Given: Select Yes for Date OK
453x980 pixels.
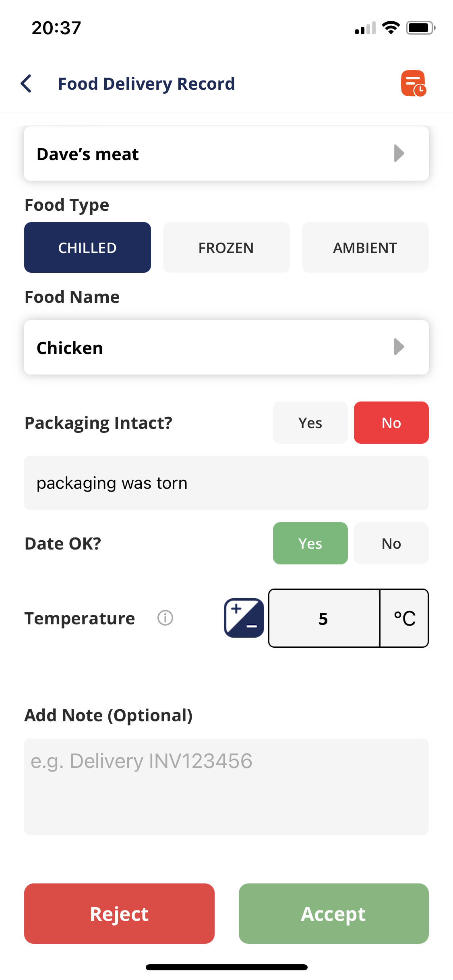Looking at the screenshot, I should pyautogui.click(x=310, y=544).
